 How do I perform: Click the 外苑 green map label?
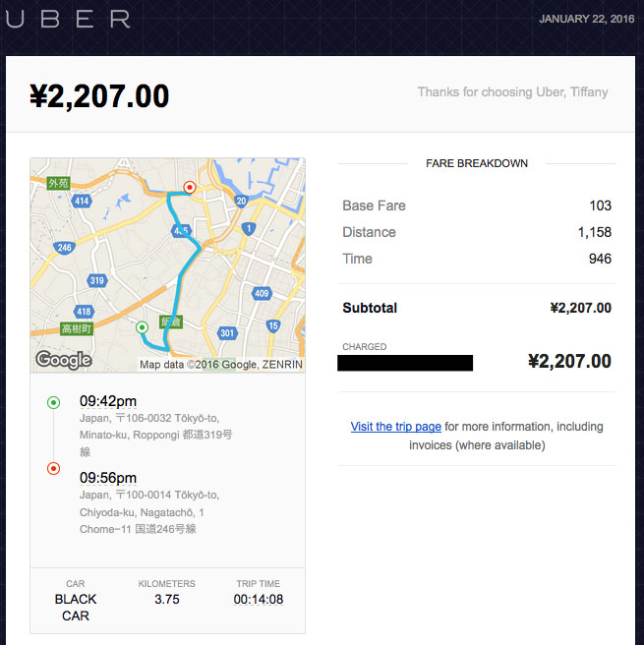tap(58, 183)
